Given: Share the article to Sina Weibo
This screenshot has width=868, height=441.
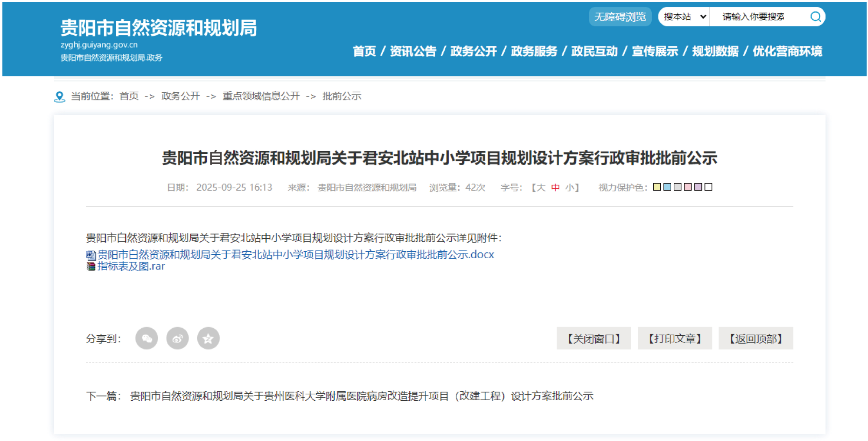Looking at the screenshot, I should coord(177,338).
